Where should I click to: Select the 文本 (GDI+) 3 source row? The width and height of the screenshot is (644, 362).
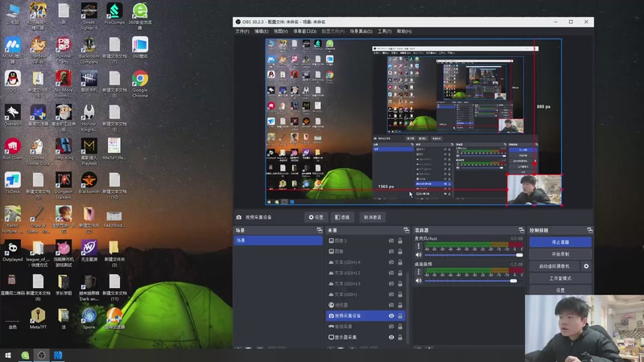(x=365, y=284)
